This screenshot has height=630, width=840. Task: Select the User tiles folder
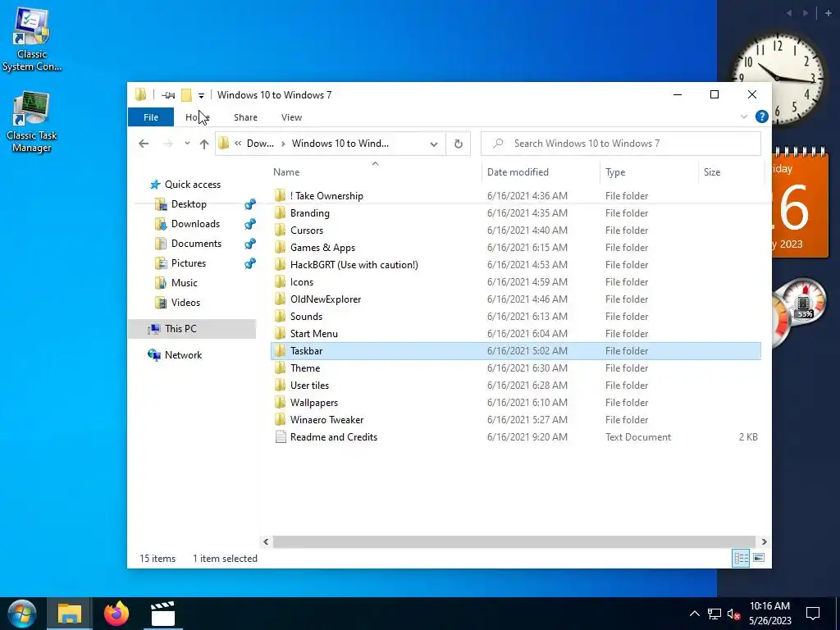515,386
